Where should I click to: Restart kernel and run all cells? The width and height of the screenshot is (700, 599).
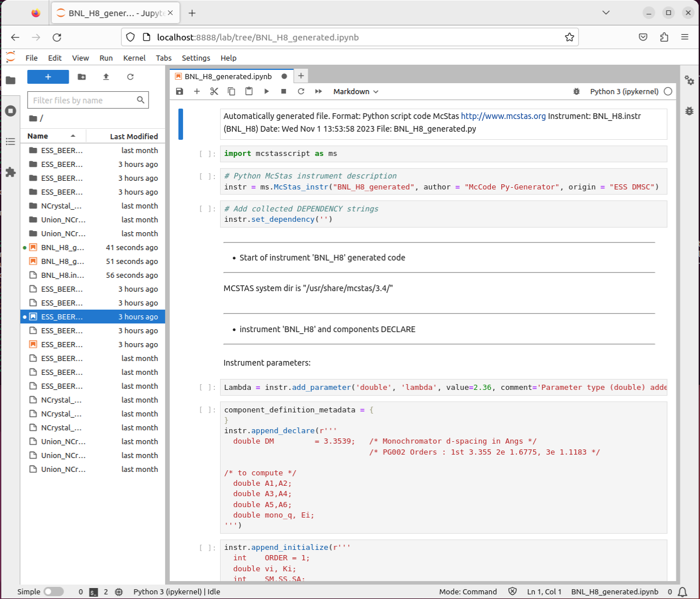tap(318, 91)
